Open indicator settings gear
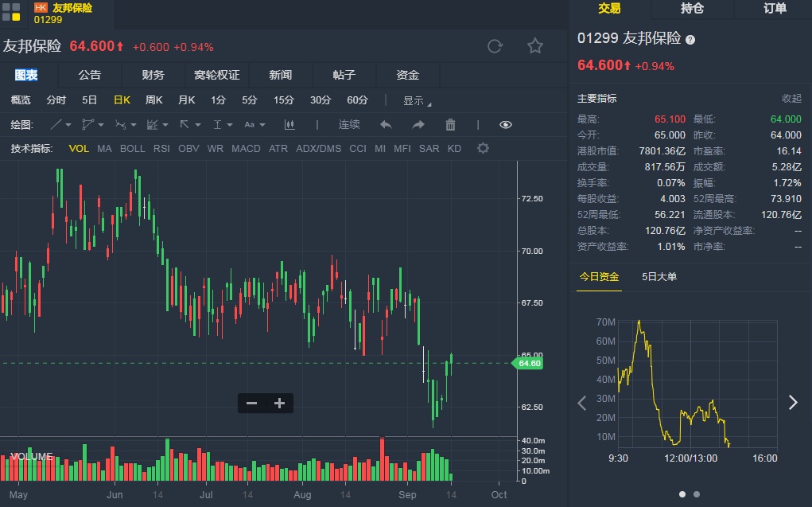 coord(483,148)
